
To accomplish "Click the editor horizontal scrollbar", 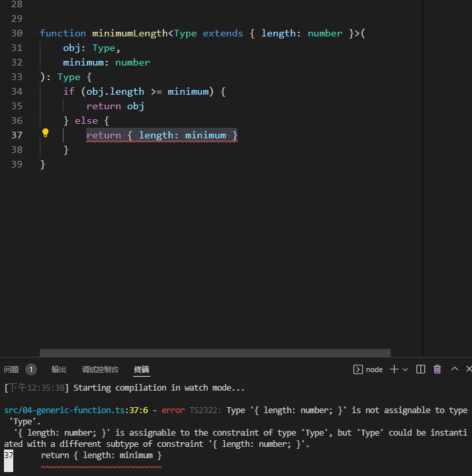I will 215,353.
